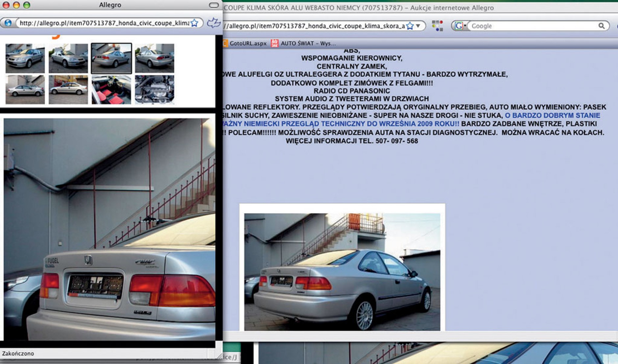
Task: Click the AUTO ŚWIAT bookmark favicon
Action: tap(274, 43)
